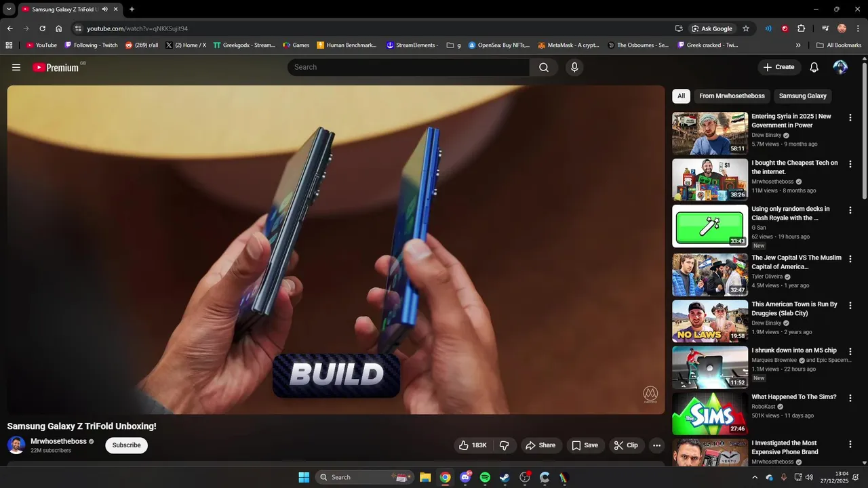Open Spotify from the taskbar

[x=485, y=477]
